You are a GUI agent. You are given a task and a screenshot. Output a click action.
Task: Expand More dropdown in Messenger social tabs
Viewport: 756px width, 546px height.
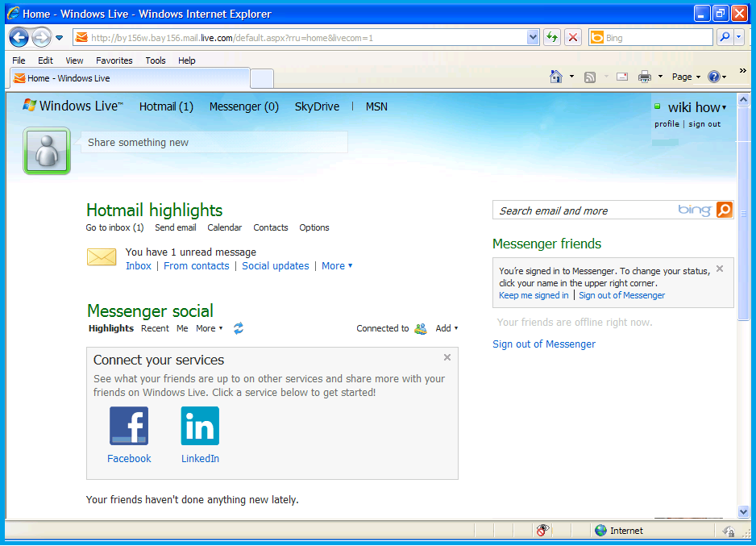(210, 328)
